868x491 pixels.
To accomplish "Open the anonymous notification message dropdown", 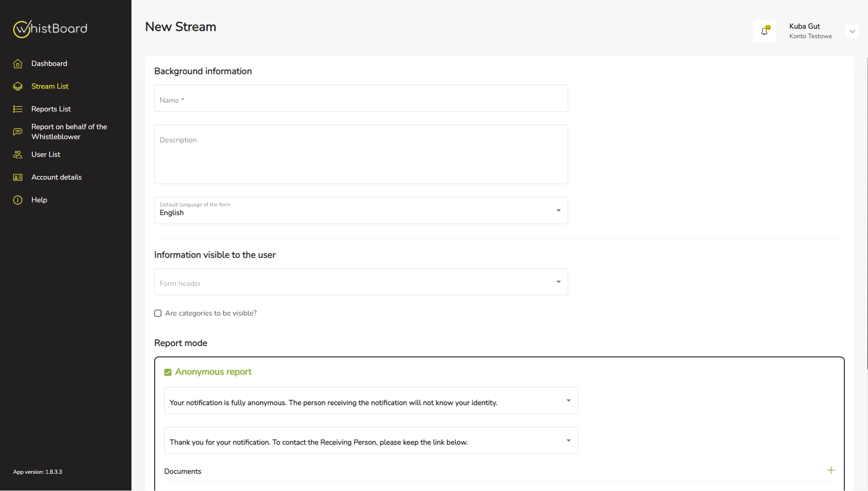I will [x=568, y=401].
